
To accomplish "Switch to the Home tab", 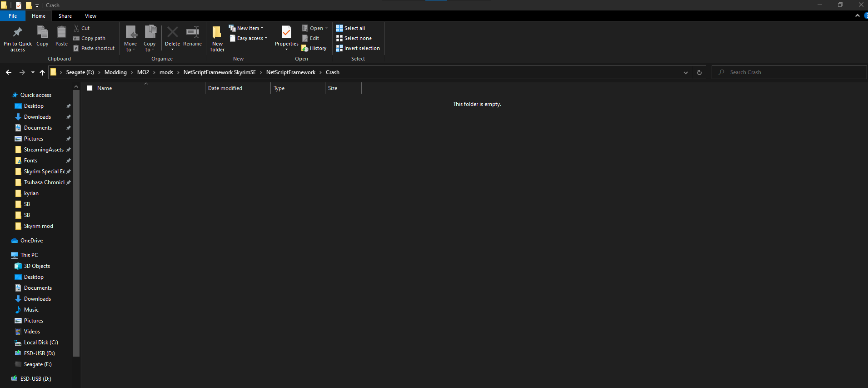I will (39, 16).
